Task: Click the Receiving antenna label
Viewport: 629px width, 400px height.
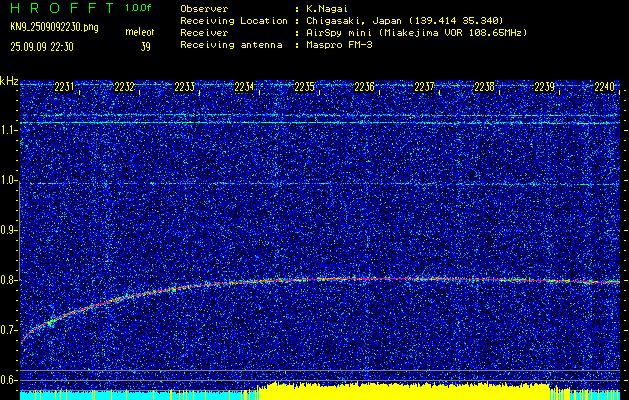Action: coord(231,45)
